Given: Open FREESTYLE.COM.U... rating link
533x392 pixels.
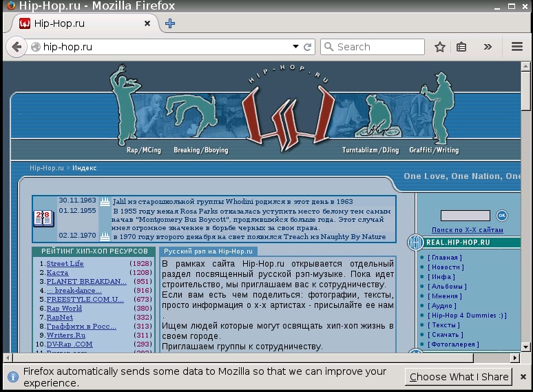Looking at the screenshot, I should point(85,299).
